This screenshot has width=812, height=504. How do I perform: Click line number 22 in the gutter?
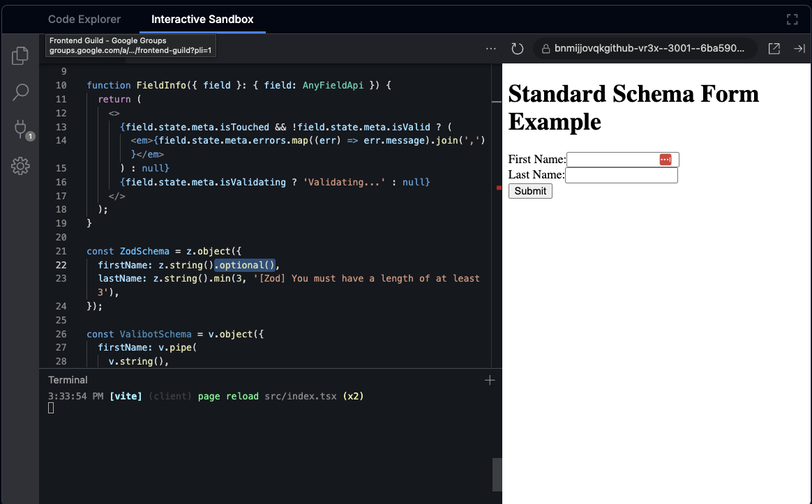[x=61, y=265]
